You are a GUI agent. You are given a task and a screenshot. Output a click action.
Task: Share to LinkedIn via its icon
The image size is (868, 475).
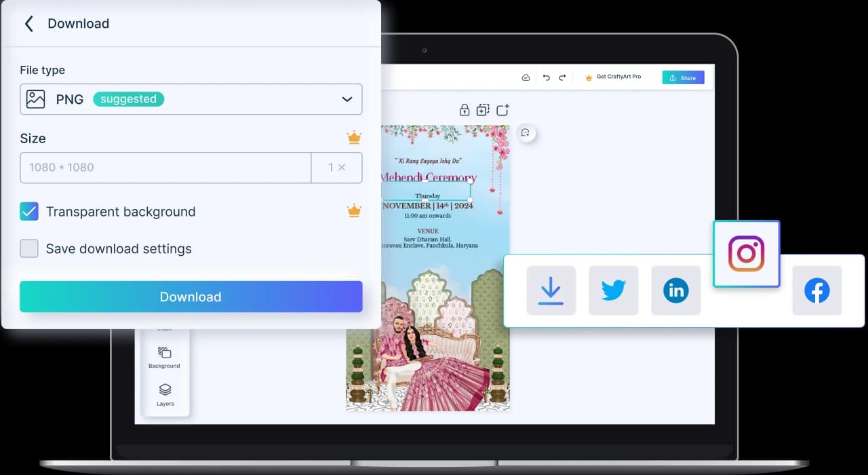click(675, 290)
